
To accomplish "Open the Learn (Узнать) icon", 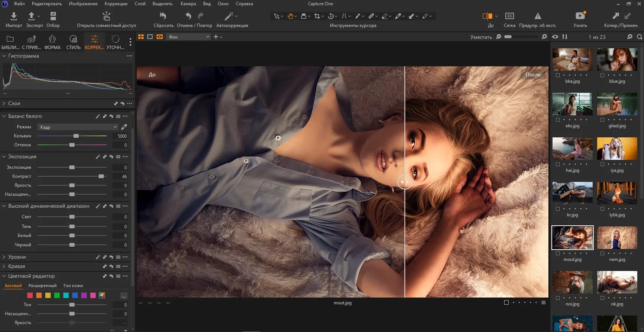I will point(580,16).
